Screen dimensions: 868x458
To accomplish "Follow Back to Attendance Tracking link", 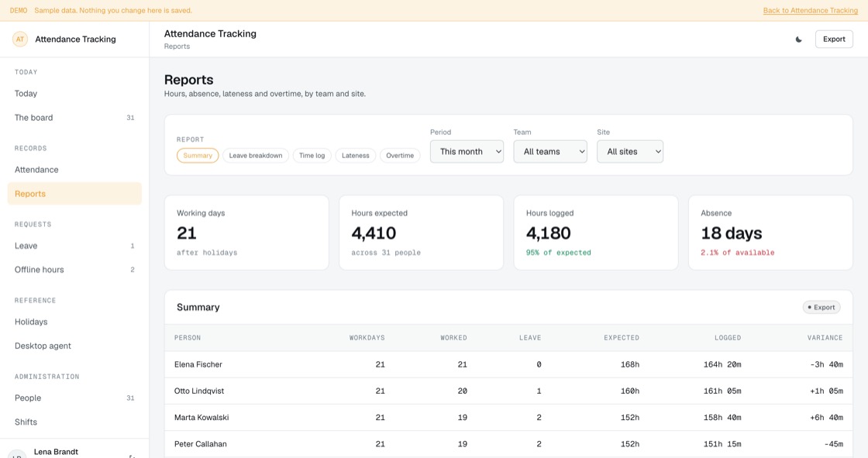I will tap(810, 11).
